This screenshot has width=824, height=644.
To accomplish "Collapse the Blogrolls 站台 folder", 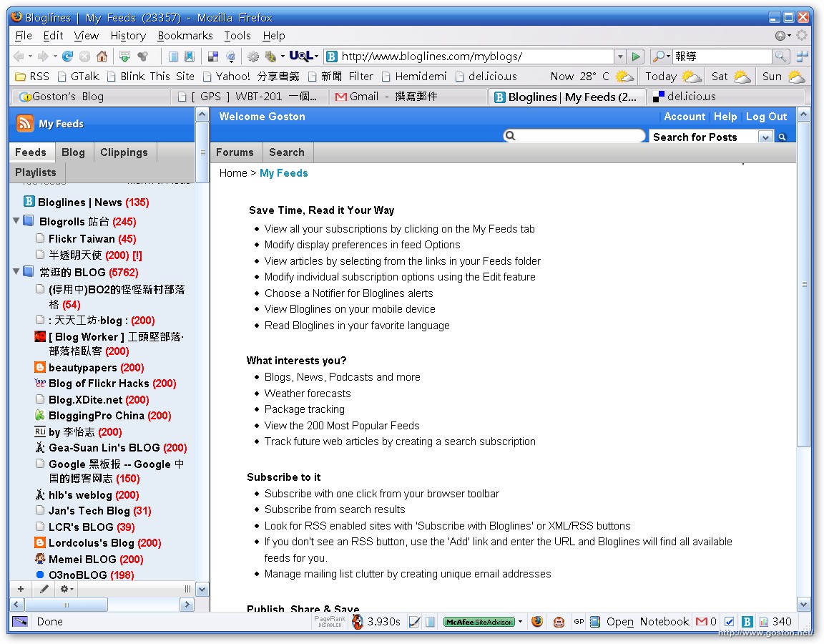I will point(16,221).
